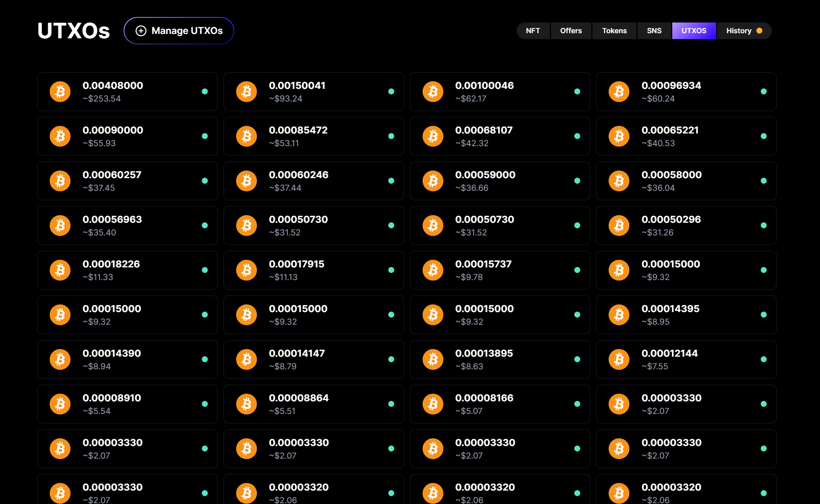
Task: Click the ~$36.66 value text
Action: coord(472,188)
